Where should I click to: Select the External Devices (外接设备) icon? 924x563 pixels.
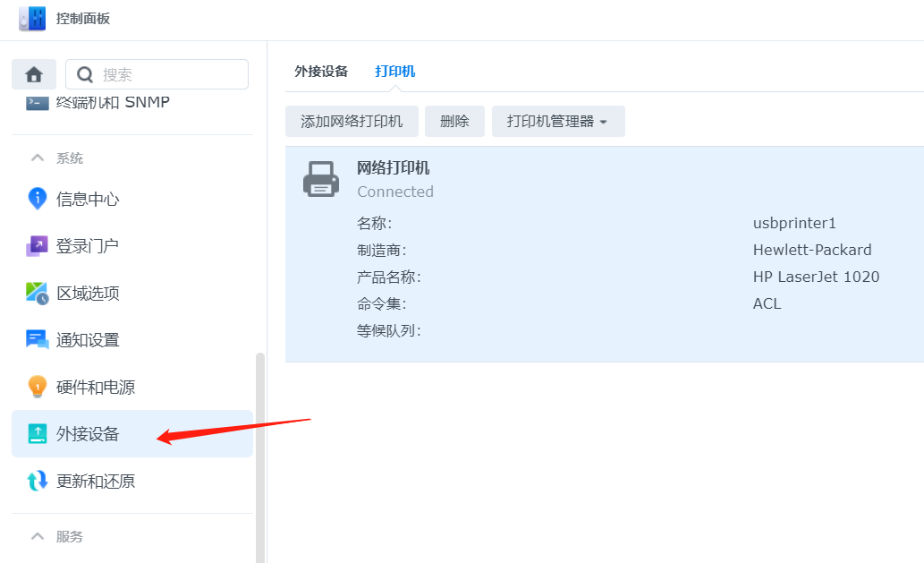point(37,434)
